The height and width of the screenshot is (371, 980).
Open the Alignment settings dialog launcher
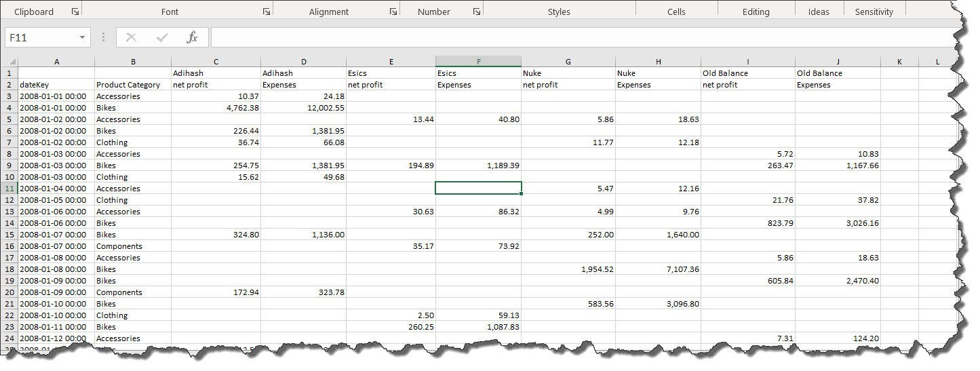point(393,12)
